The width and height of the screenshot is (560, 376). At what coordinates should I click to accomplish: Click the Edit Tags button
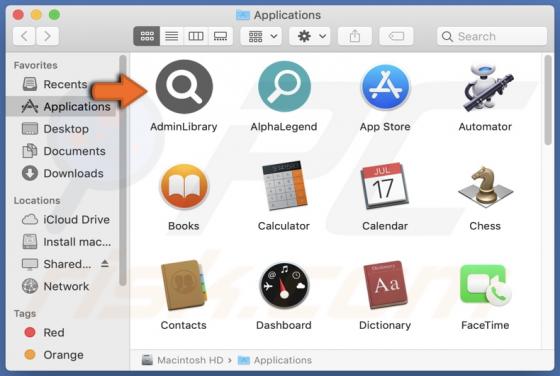[x=396, y=36]
